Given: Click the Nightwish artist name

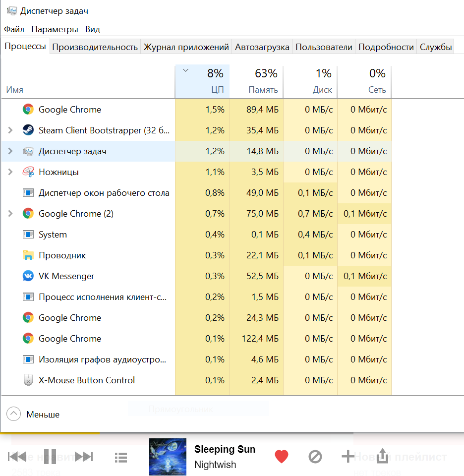Looking at the screenshot, I should point(215,465).
